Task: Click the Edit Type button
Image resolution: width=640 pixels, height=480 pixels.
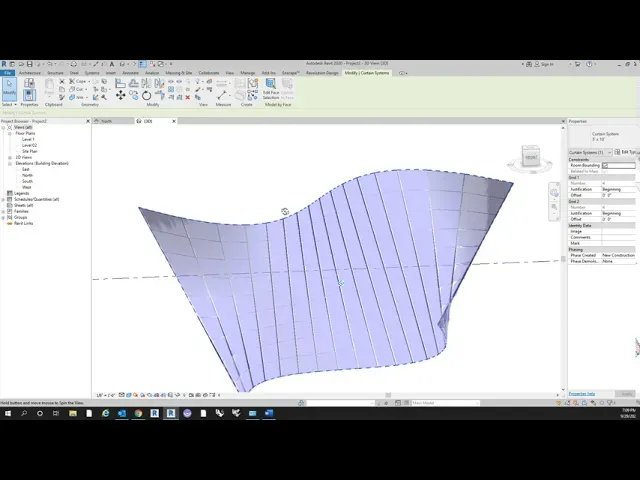Action: pyautogui.click(x=627, y=152)
